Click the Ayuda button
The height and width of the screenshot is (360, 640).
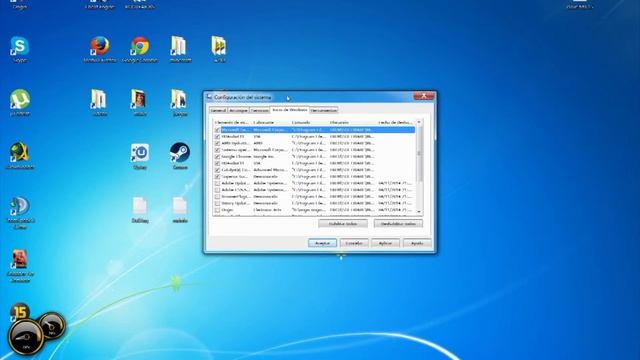click(x=417, y=243)
